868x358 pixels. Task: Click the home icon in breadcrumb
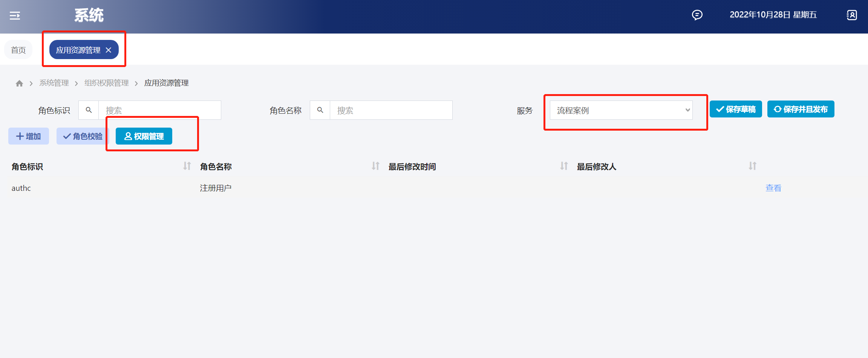19,83
